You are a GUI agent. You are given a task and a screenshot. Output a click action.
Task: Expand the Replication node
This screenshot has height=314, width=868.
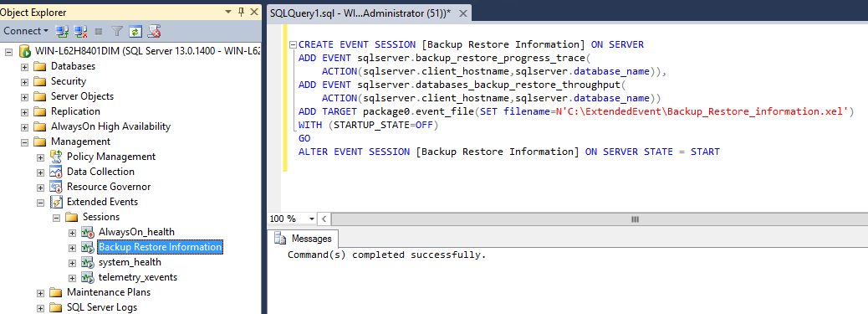click(24, 111)
